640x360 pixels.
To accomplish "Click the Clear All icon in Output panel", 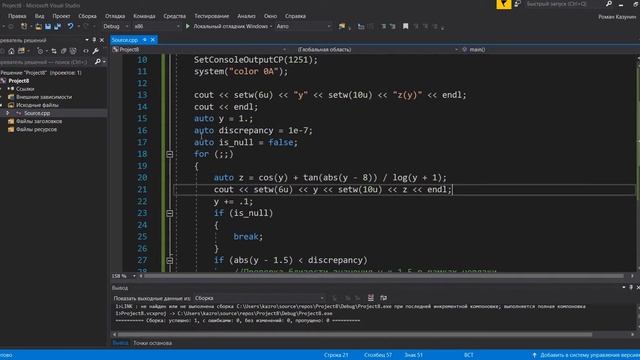I will (x=371, y=298).
